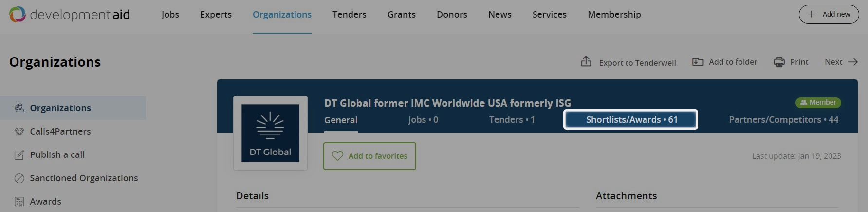Select the Organizations nav item
Image resolution: width=868 pixels, height=212 pixels.
[x=282, y=15]
